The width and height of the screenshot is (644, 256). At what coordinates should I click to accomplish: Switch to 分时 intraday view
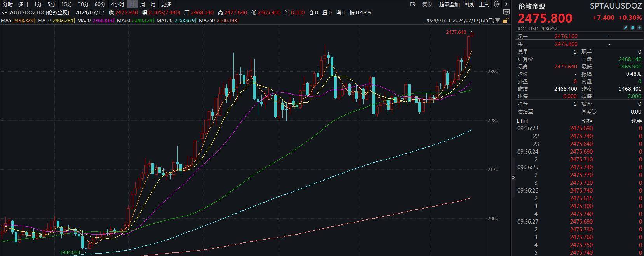tap(8, 4)
